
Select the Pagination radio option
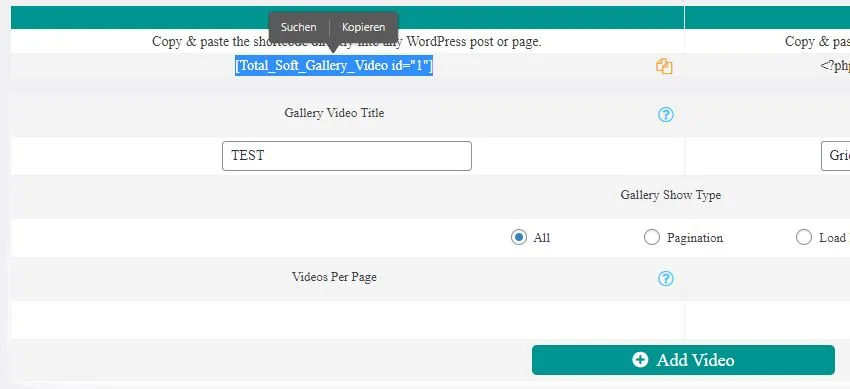pos(652,237)
